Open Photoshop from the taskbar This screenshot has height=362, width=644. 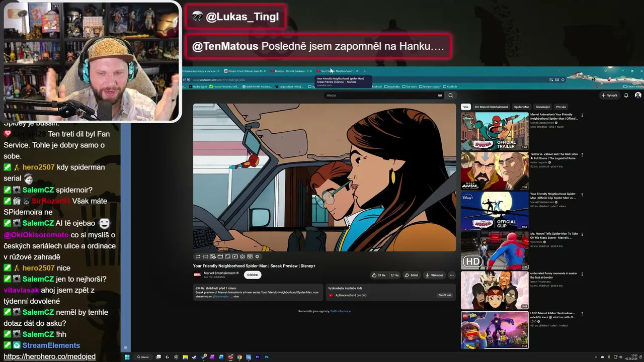pos(267,357)
